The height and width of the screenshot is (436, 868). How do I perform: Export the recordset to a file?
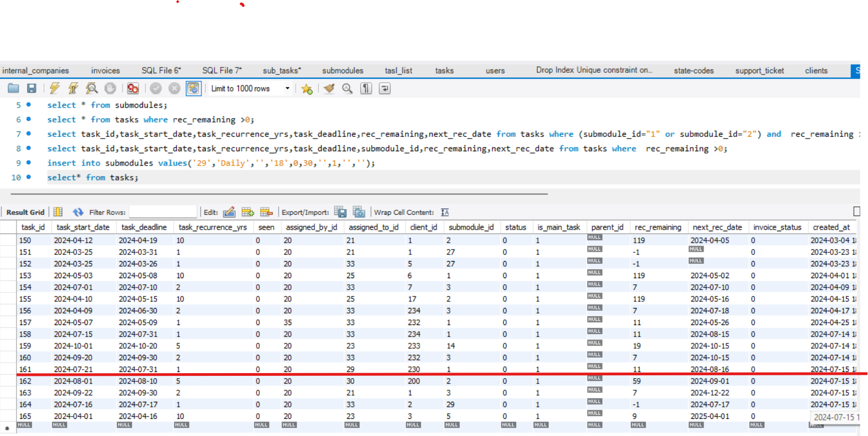point(340,212)
